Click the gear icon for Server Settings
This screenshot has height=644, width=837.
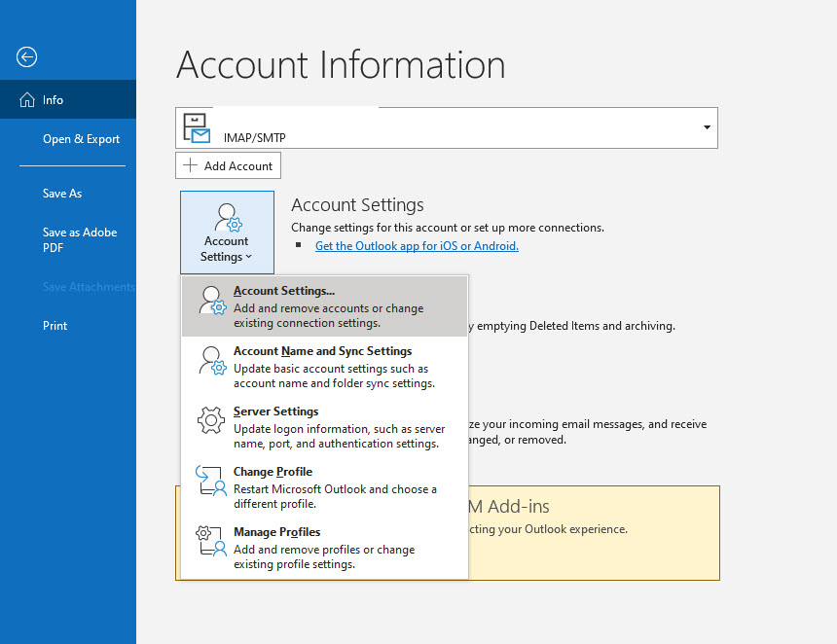(x=211, y=420)
